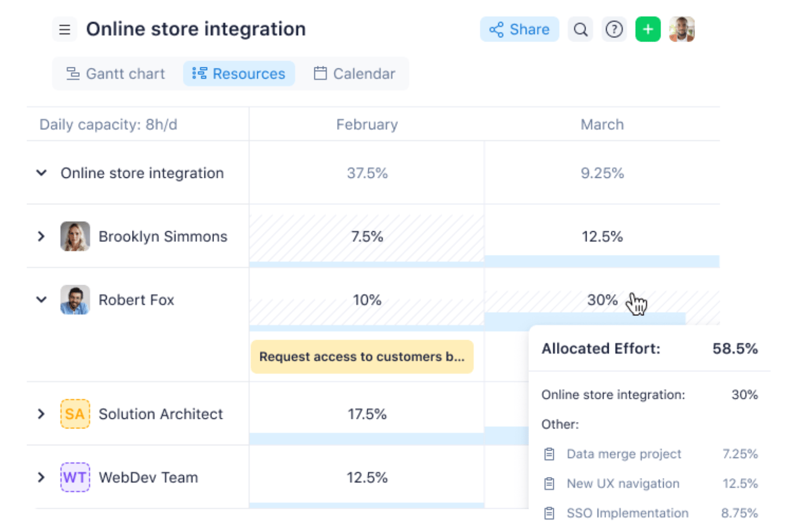The image size is (798, 532).
Task: Click the search magnifier icon
Action: coord(581,29)
